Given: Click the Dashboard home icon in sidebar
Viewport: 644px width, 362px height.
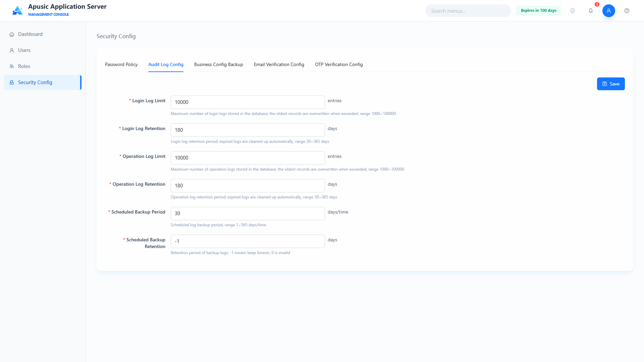Looking at the screenshot, I should (12, 34).
